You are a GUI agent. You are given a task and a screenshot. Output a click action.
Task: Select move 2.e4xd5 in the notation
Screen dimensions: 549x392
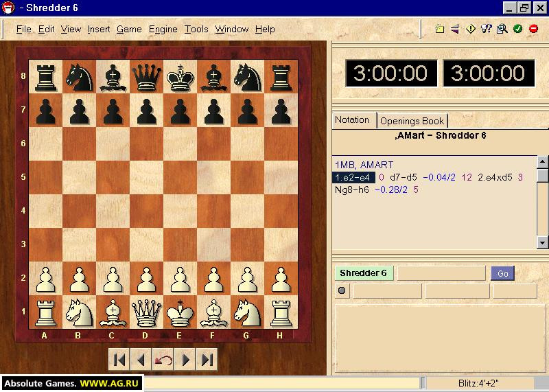click(495, 178)
